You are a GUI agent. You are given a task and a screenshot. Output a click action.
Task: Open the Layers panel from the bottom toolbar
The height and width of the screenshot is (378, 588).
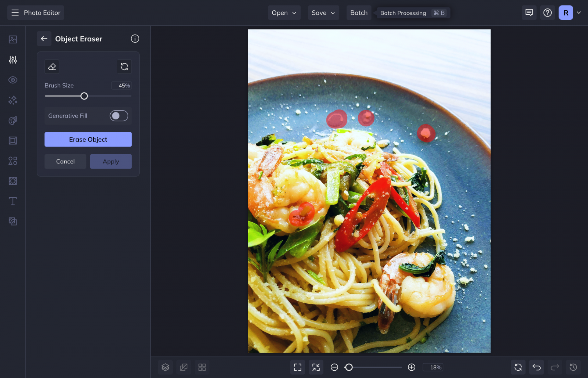tap(165, 367)
